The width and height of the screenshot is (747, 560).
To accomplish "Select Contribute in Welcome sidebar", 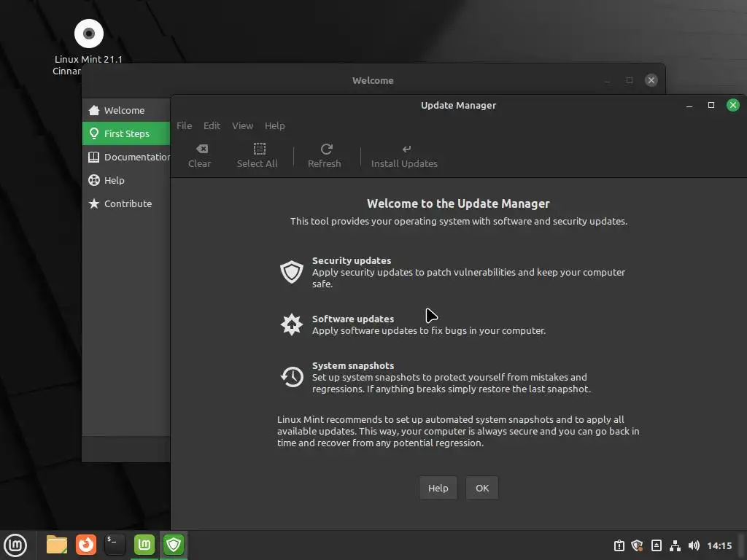I will pos(126,204).
